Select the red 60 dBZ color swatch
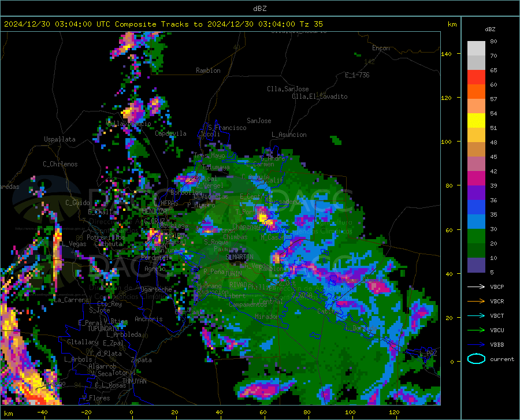 pyautogui.click(x=476, y=77)
